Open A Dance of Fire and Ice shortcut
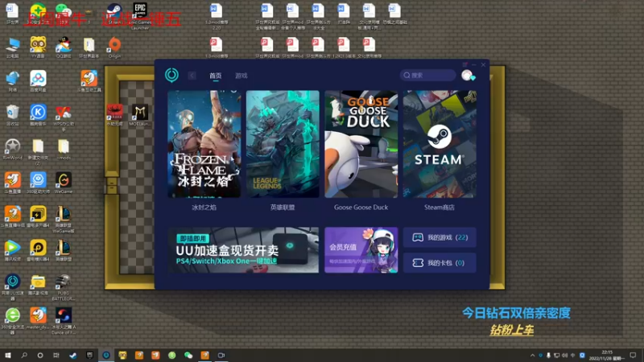 pyautogui.click(x=64, y=321)
